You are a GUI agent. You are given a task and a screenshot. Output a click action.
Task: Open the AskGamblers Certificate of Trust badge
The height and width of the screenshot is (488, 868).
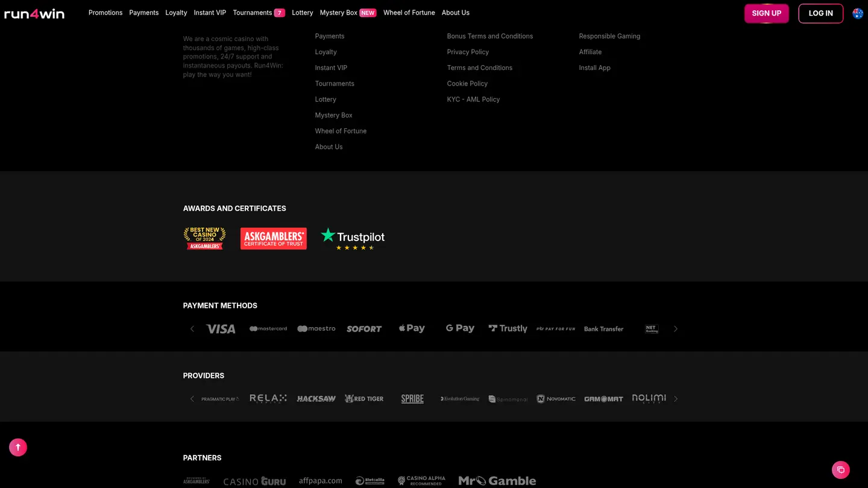point(274,239)
